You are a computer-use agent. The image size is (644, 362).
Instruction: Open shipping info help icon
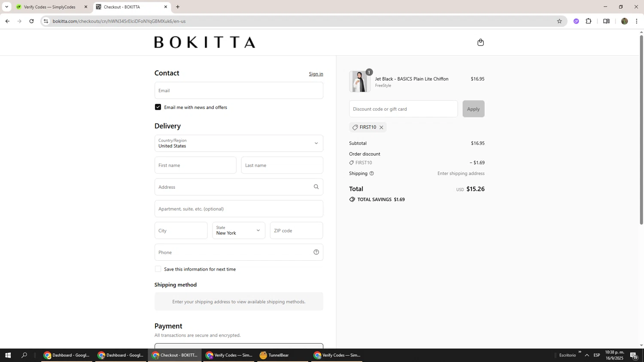[372, 173]
